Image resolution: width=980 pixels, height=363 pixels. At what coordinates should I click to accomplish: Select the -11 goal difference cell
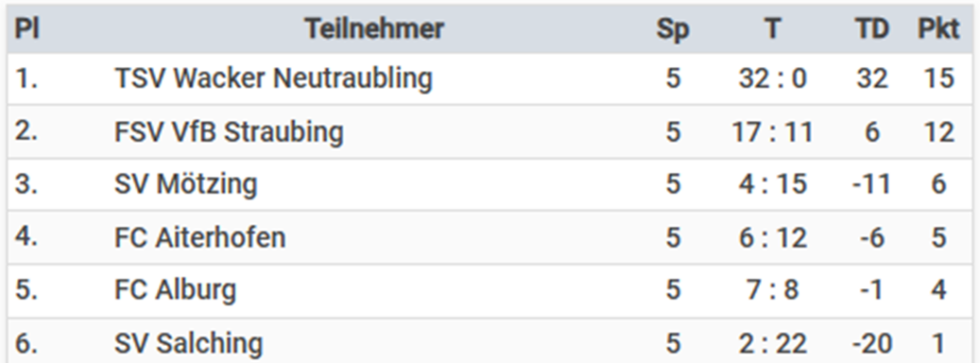[x=873, y=185]
